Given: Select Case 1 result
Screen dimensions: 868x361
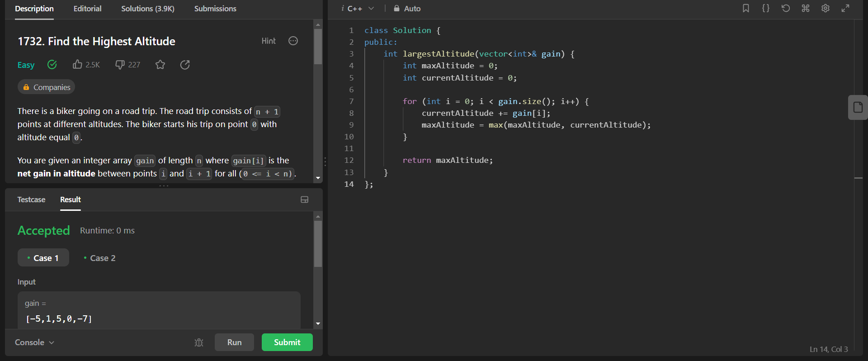Looking at the screenshot, I should [43, 258].
